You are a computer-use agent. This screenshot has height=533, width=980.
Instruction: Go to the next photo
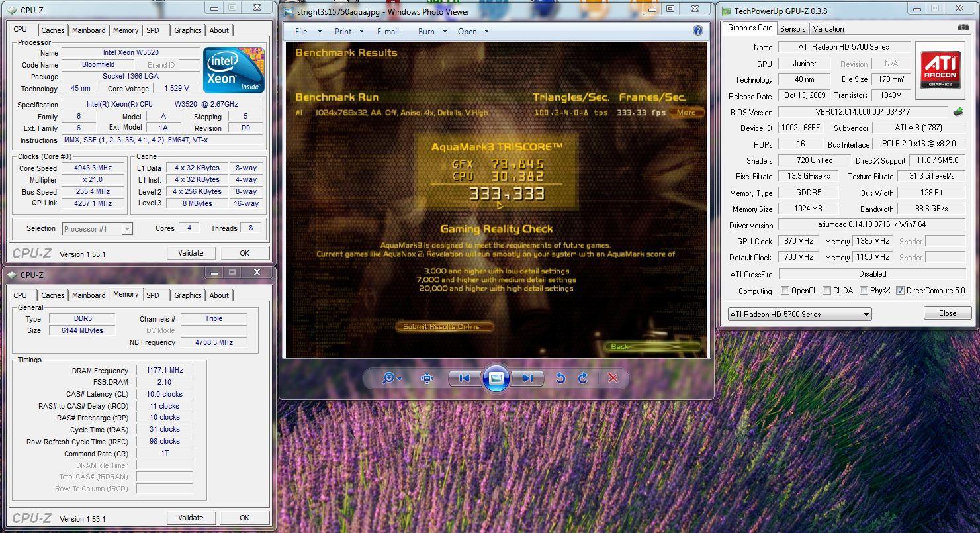(x=527, y=378)
